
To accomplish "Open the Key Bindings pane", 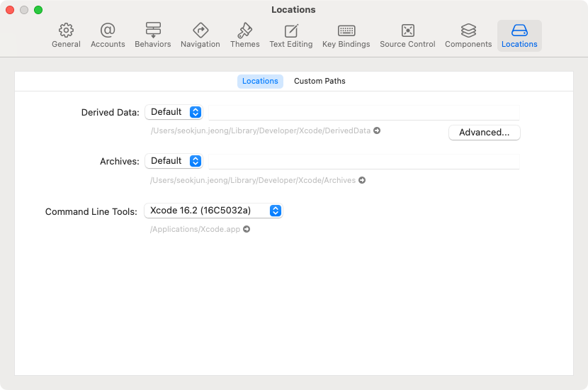I will tap(346, 35).
